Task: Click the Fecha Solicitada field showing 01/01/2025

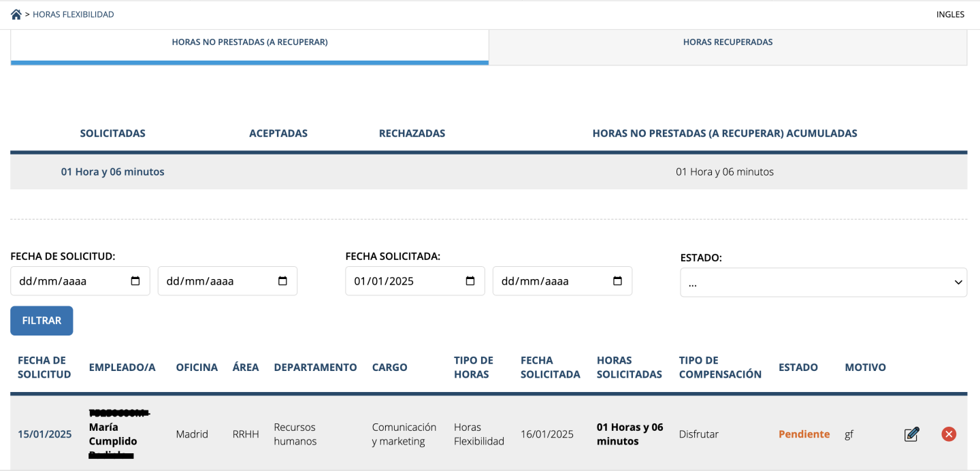Action: point(402,281)
